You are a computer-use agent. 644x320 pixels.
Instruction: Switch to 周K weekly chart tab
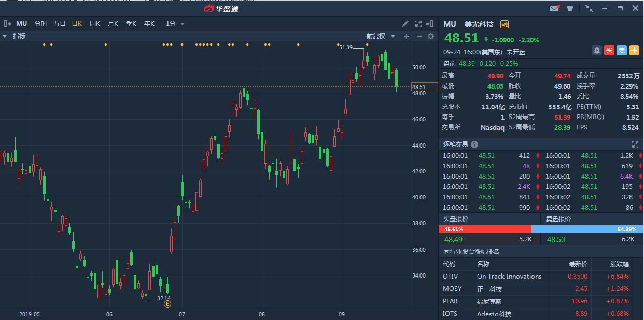pyautogui.click(x=94, y=24)
